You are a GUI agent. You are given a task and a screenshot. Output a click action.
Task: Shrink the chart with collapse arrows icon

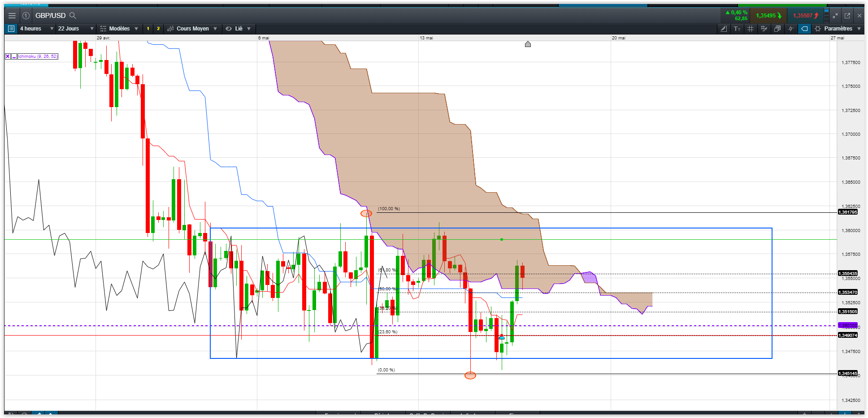(x=835, y=16)
